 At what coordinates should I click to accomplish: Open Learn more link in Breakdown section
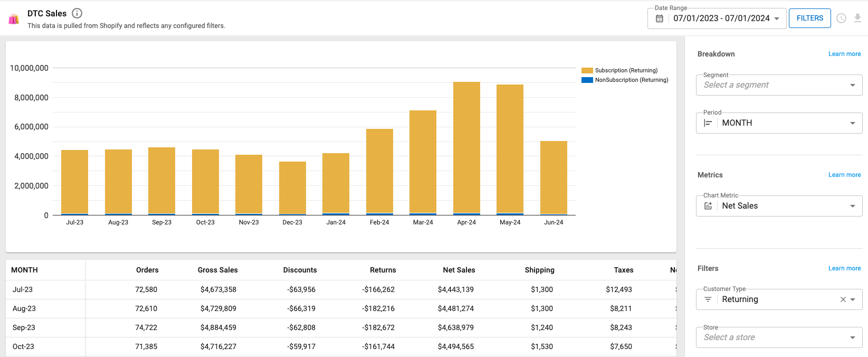(844, 54)
